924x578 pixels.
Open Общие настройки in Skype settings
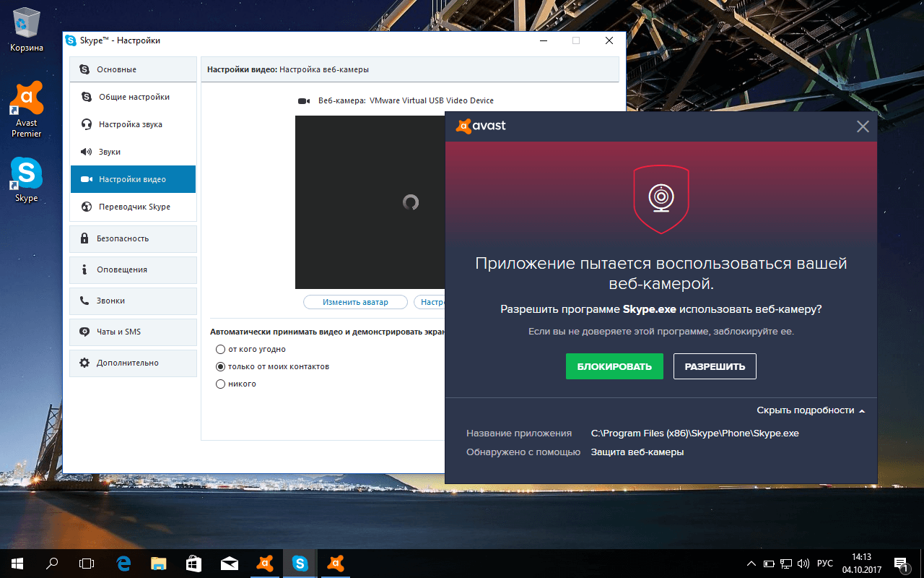[133, 97]
